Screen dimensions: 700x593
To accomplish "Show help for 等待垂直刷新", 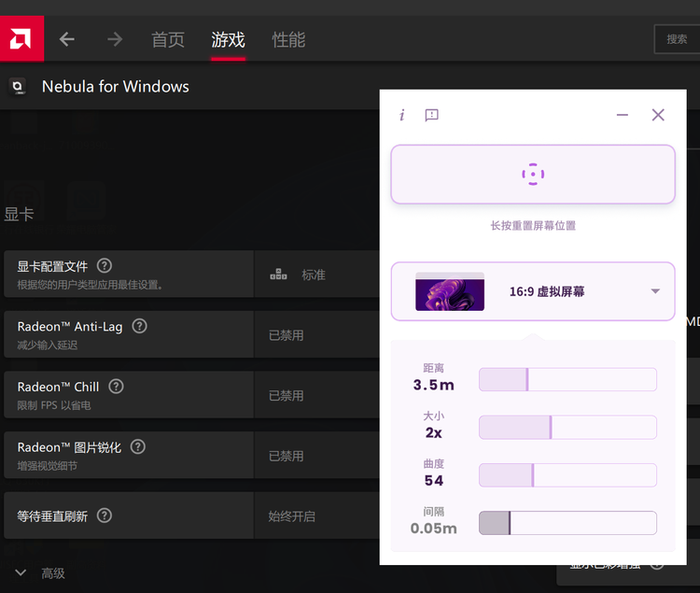I will [105, 515].
